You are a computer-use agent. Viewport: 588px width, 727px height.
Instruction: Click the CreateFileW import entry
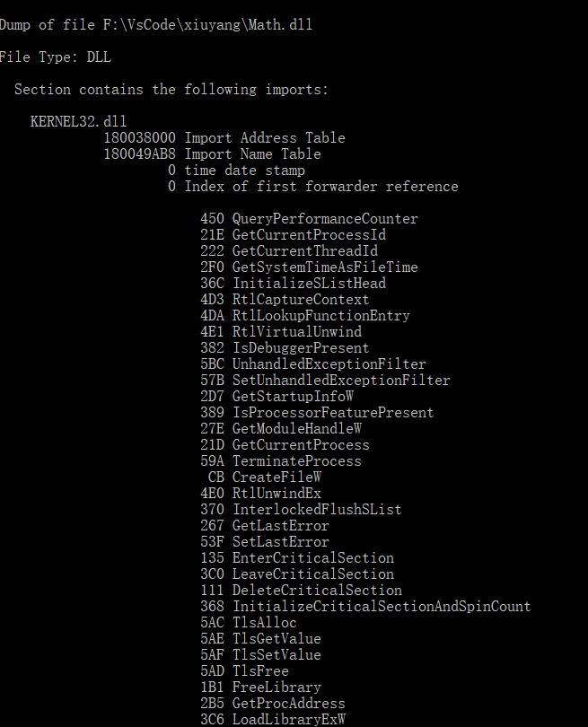pyautogui.click(x=276, y=477)
